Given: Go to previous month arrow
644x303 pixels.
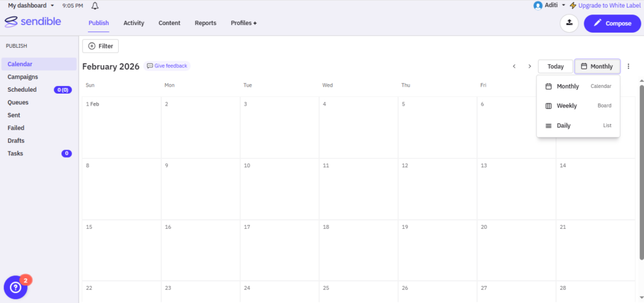Looking at the screenshot, I should [514, 66].
